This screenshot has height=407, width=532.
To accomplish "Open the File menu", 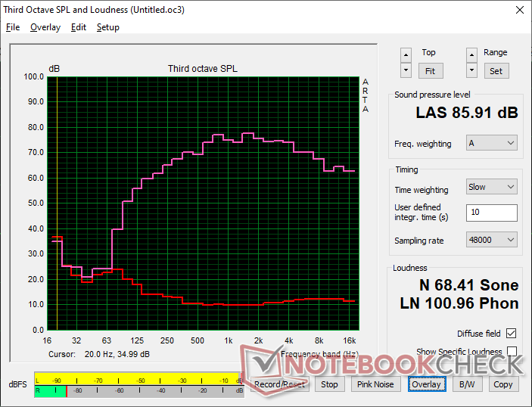I will click(13, 27).
